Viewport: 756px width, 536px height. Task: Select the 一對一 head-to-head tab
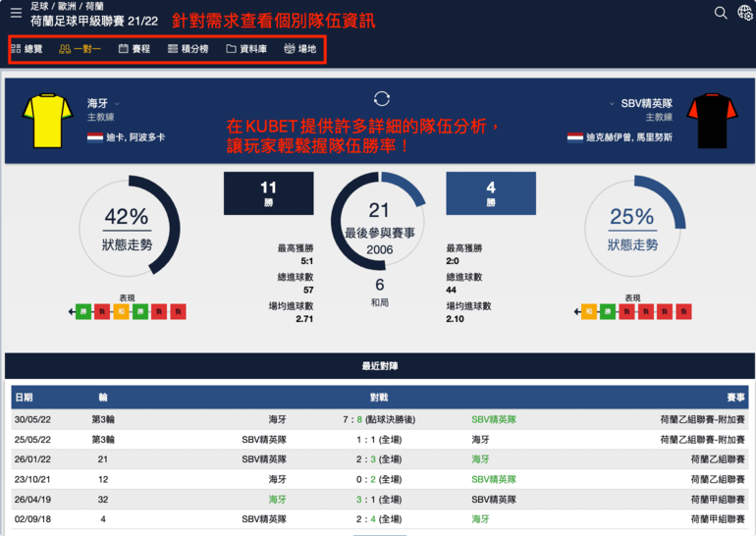coord(80,48)
